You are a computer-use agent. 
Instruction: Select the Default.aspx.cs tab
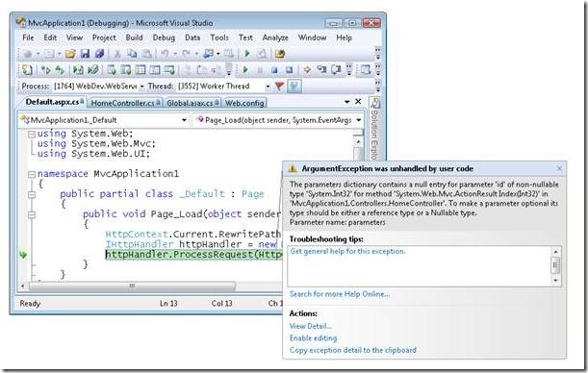tap(54, 102)
